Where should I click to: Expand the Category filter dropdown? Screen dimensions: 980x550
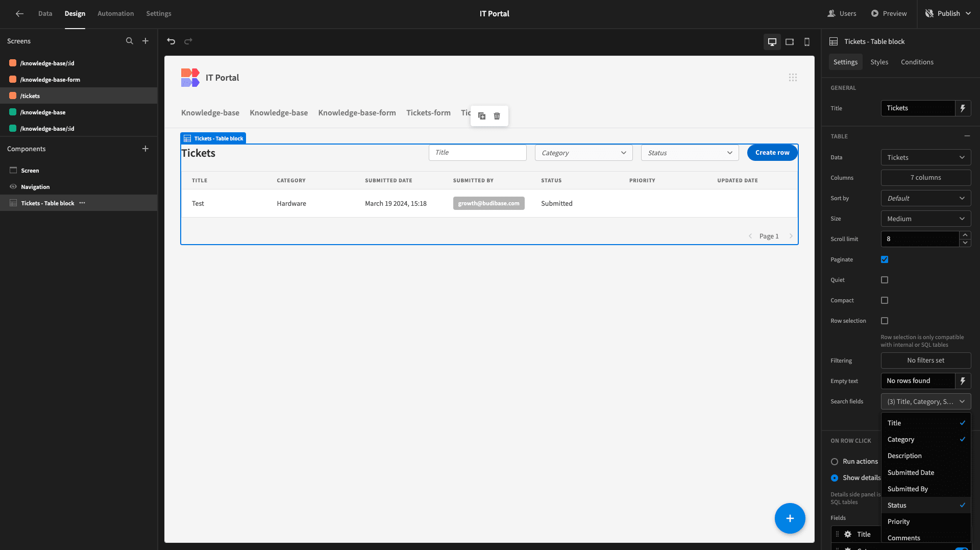click(x=583, y=153)
